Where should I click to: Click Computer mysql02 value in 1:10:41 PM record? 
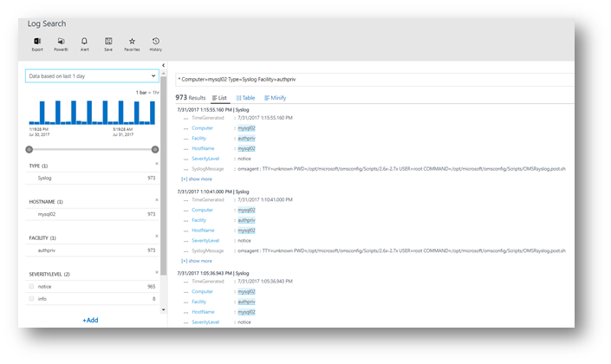coord(247,210)
